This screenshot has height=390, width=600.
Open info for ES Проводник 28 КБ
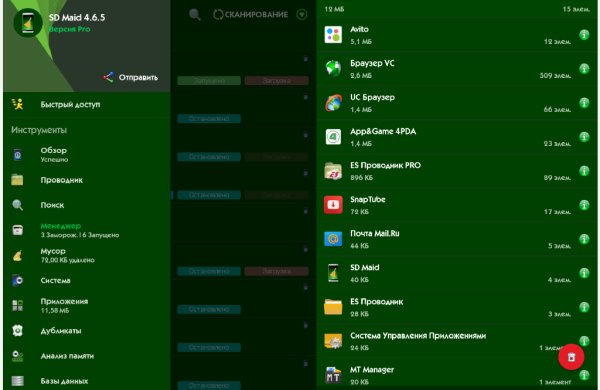(x=584, y=307)
